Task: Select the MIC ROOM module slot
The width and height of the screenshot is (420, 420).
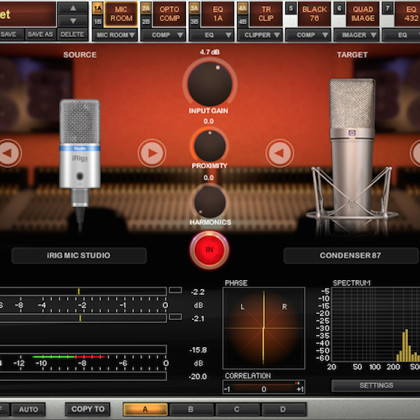Action: [x=121, y=14]
